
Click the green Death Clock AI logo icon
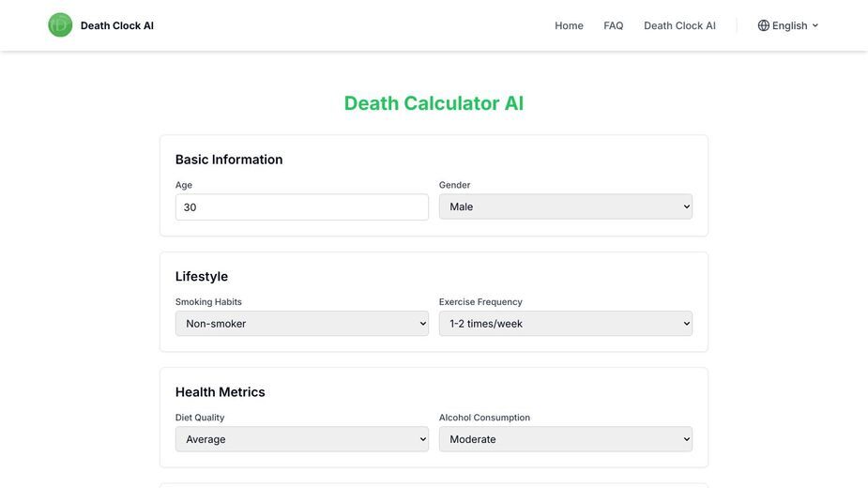pos(60,25)
